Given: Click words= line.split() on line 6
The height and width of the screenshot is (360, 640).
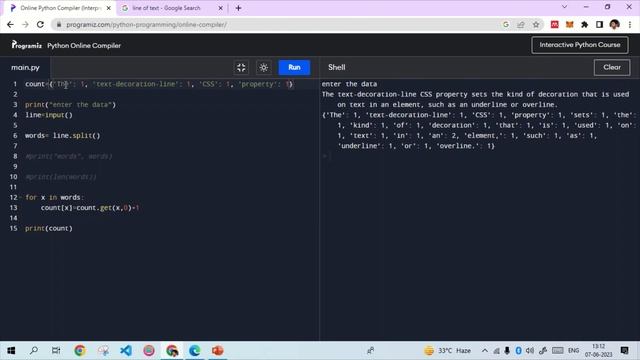Looking at the screenshot, I should (x=62, y=136).
